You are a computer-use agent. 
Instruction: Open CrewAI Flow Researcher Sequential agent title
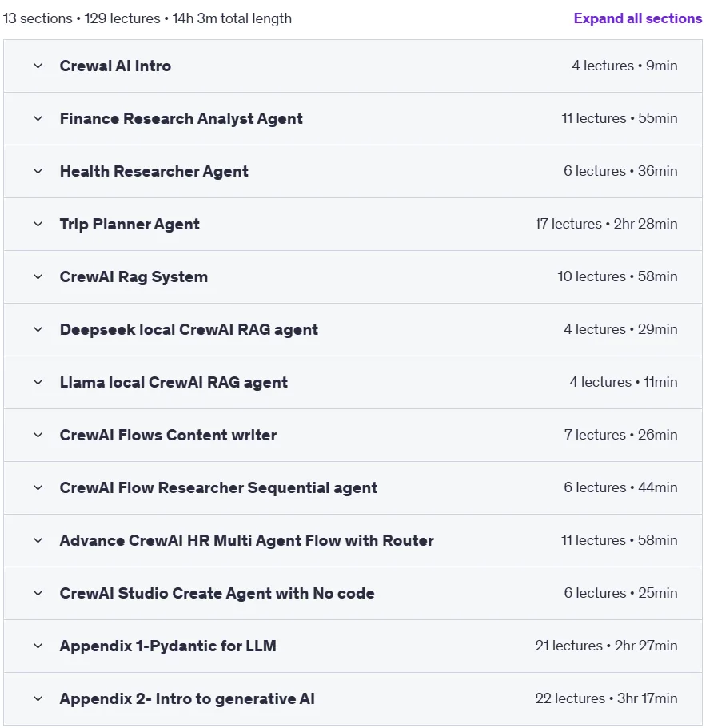point(218,487)
